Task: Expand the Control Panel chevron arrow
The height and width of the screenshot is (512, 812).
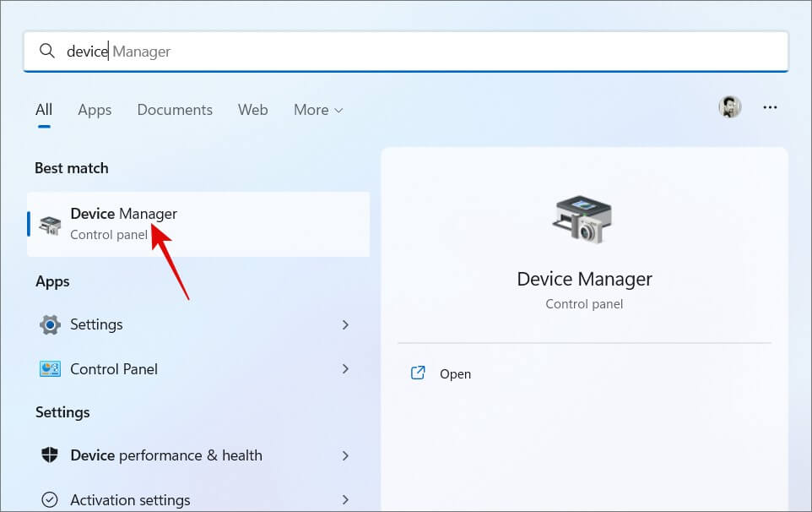Action: pyautogui.click(x=345, y=369)
